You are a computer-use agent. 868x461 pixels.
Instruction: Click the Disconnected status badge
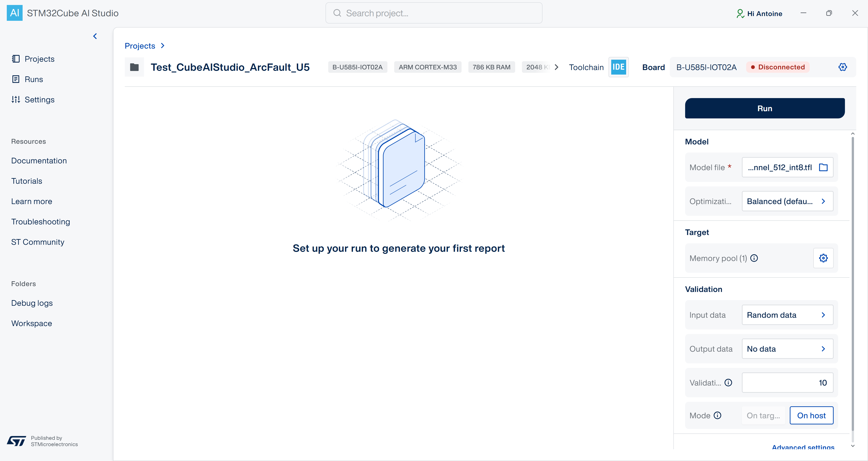(778, 67)
